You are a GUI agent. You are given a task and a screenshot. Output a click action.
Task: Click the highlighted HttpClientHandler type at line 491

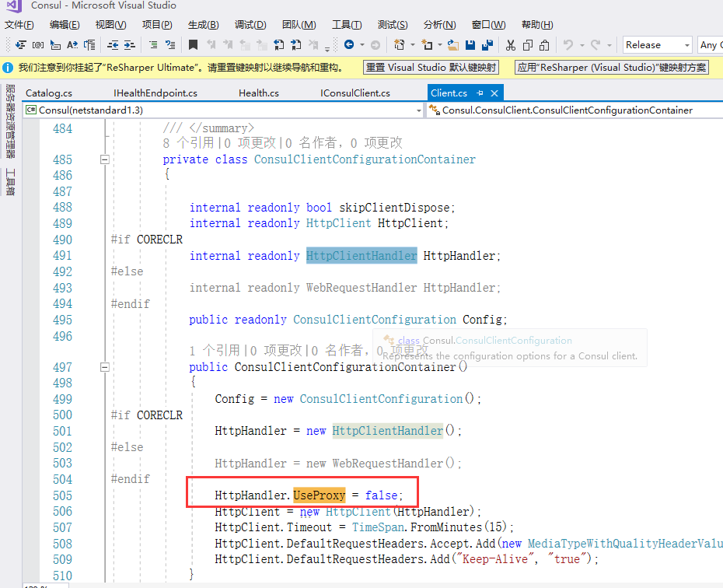[361, 255]
